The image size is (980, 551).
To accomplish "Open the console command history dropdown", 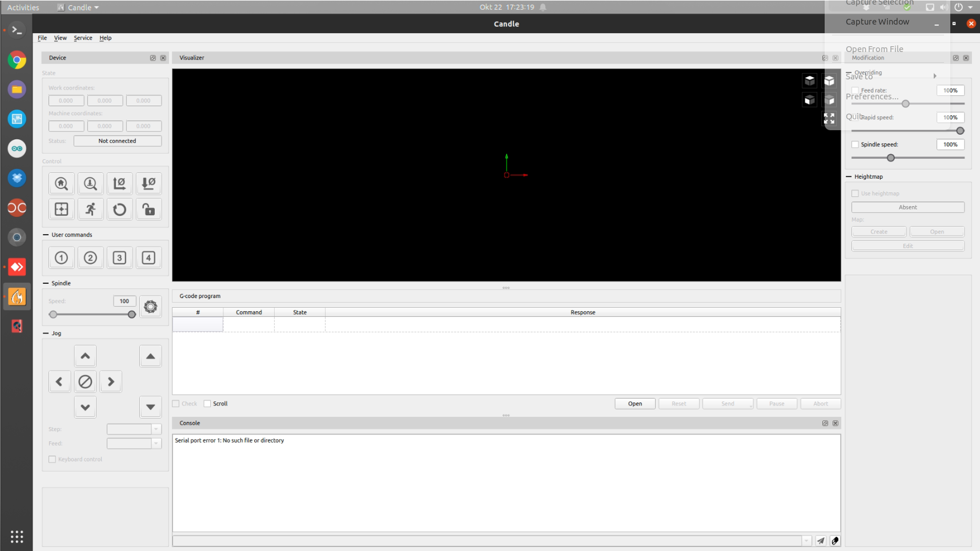I will tap(806, 541).
